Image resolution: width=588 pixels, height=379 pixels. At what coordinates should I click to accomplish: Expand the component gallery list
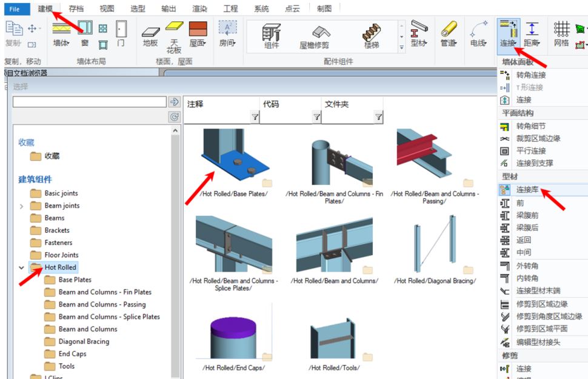[x=402, y=47]
